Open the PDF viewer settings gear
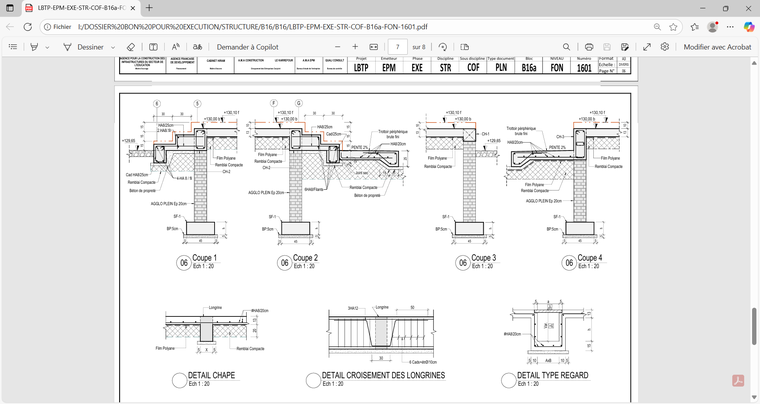This screenshot has width=760, height=404. [665, 47]
